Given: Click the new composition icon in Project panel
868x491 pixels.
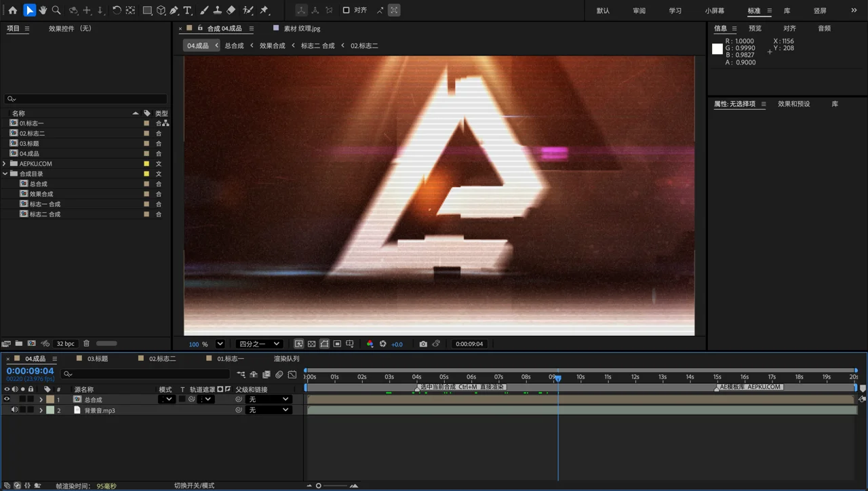Looking at the screenshot, I should (x=32, y=344).
